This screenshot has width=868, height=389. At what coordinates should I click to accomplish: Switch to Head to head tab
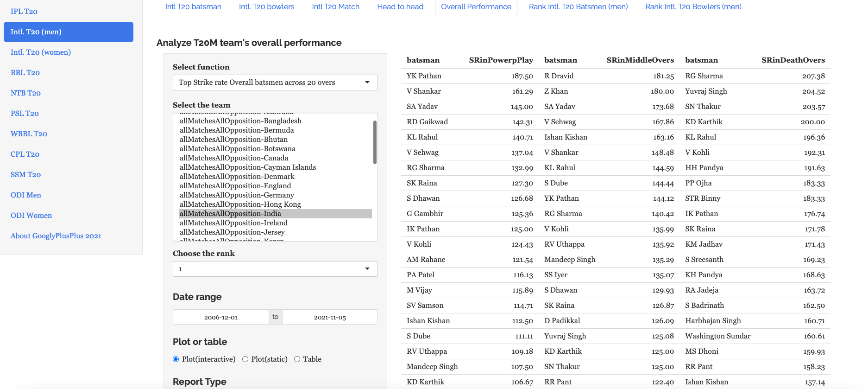[400, 7]
